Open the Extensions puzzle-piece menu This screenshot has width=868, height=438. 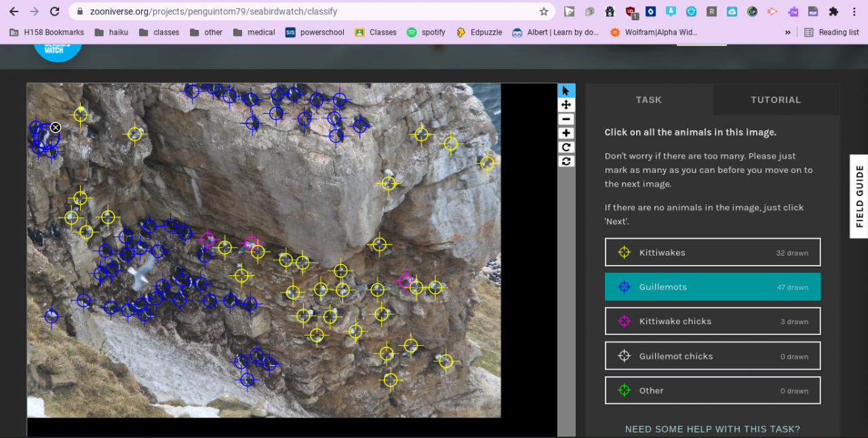click(833, 12)
